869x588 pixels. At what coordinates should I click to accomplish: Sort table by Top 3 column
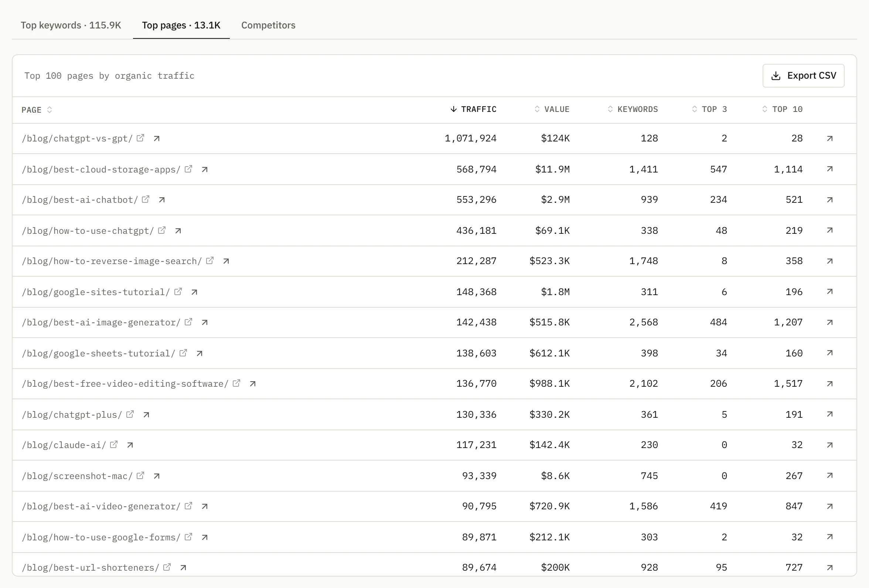pos(709,109)
